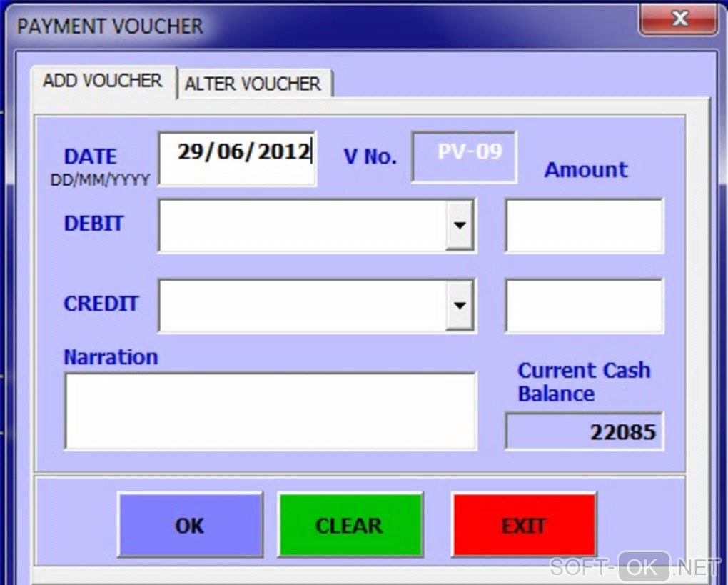The image size is (728, 585).
Task: Open the ALTER VOUCHER tab
Action: (x=253, y=84)
